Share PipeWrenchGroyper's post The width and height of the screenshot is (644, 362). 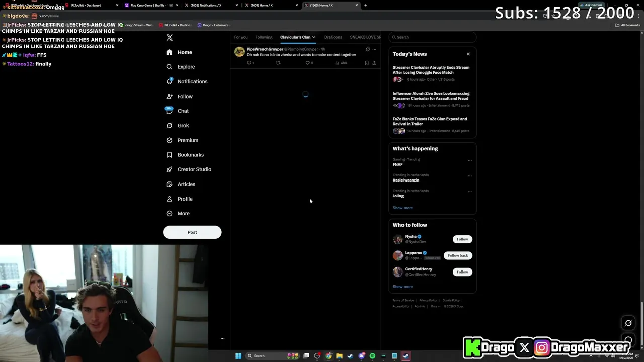[374, 63]
